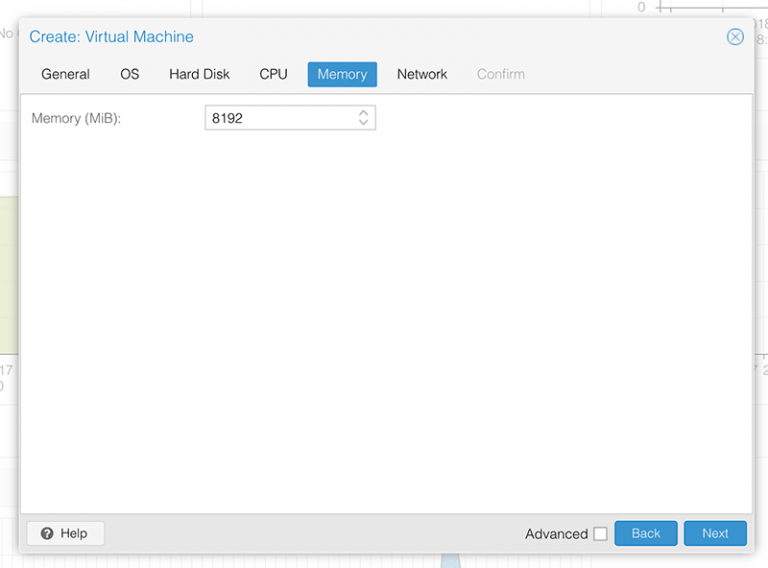
Task: Click the empty white area of the Memory panel
Action: click(x=385, y=320)
